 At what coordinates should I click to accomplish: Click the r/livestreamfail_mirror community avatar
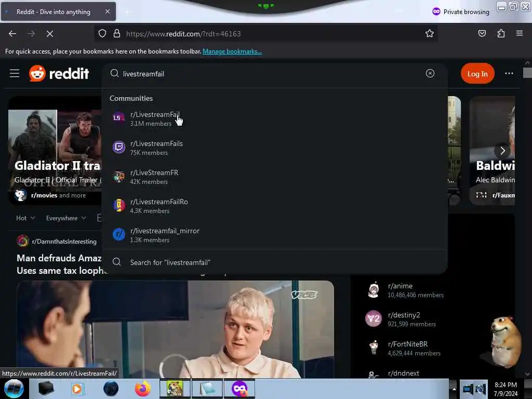[x=119, y=234]
